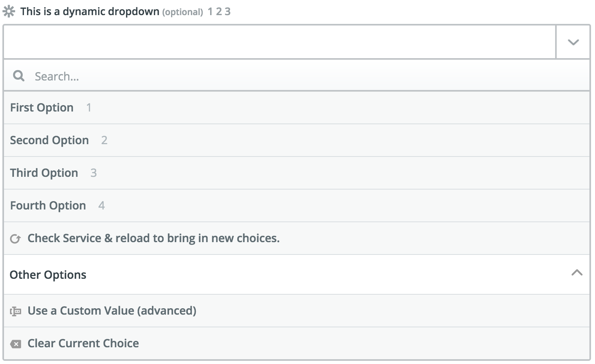Focus the Search... text box
This screenshot has height=364, width=595.
pyautogui.click(x=297, y=76)
